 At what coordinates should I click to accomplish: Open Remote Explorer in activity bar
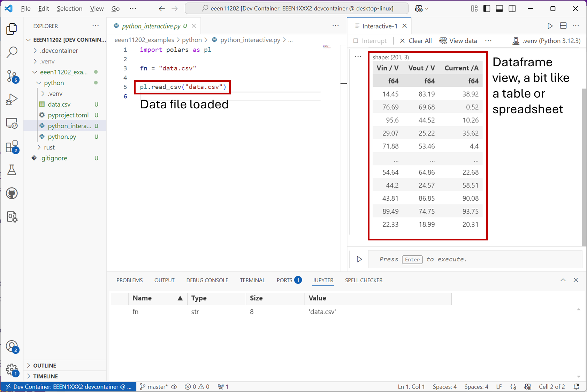tap(12, 123)
